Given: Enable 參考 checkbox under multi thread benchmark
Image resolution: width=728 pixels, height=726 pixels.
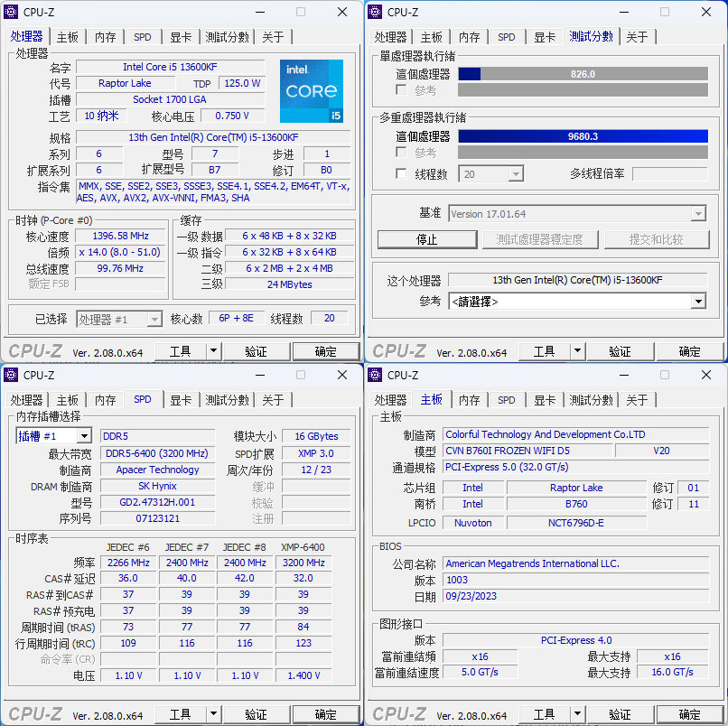Looking at the screenshot, I should coord(401,152).
